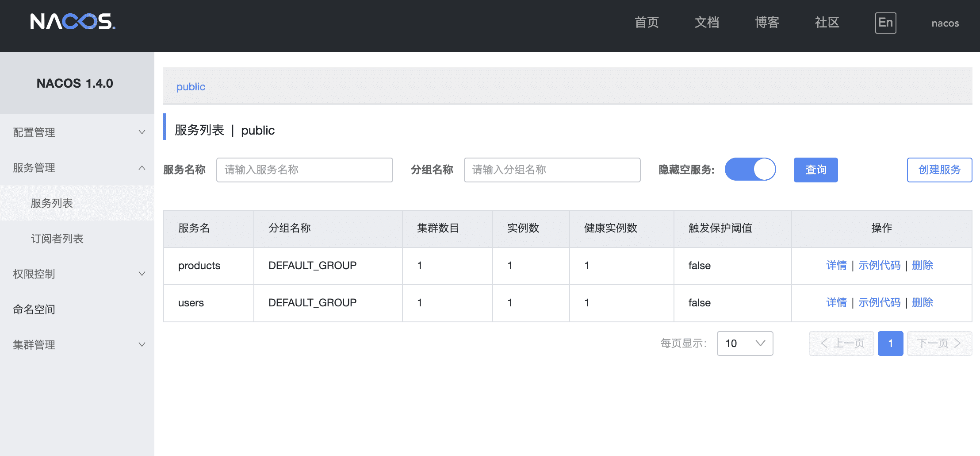Image resolution: width=980 pixels, height=456 pixels.
Task: Click the 创建服务 button
Action: coord(939,170)
